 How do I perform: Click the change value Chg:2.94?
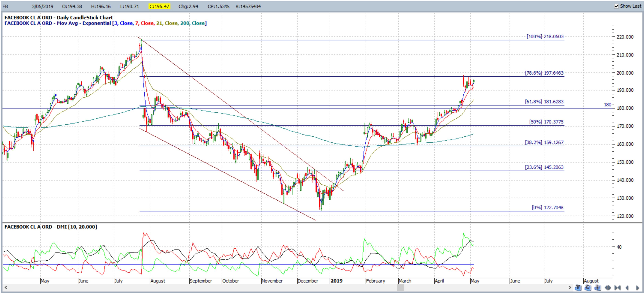pyautogui.click(x=188, y=7)
